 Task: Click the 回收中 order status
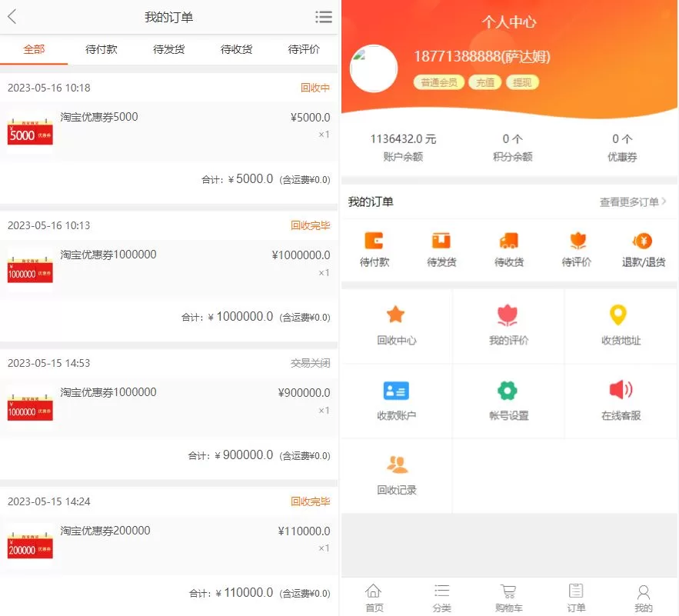tap(315, 88)
